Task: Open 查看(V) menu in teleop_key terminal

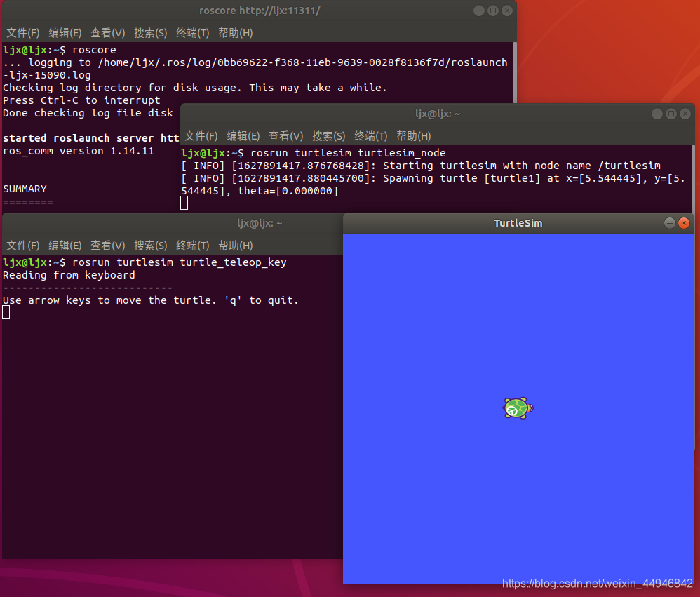Action: pyautogui.click(x=107, y=246)
